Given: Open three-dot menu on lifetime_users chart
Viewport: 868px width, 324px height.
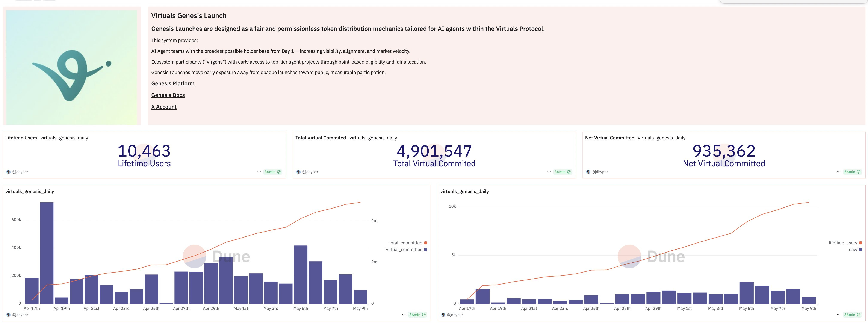Looking at the screenshot, I should click(839, 315).
